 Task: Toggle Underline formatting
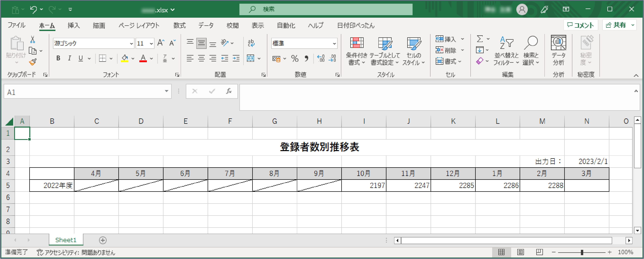81,58
